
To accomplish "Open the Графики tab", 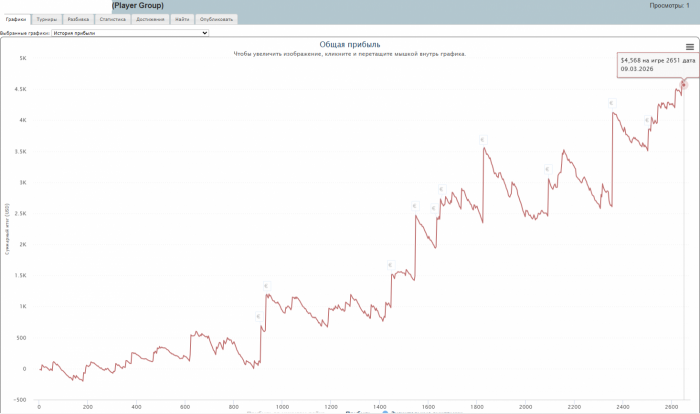I will (x=16, y=19).
